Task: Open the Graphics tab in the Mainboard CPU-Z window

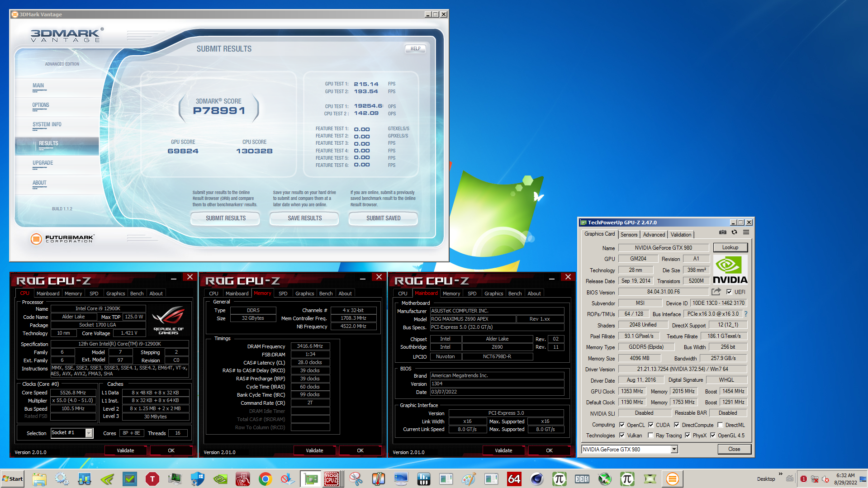Action: pyautogui.click(x=493, y=294)
